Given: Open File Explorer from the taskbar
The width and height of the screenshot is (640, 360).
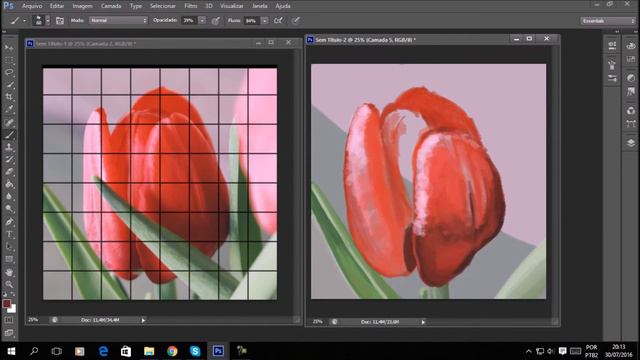Looking at the screenshot, I should pos(149,351).
